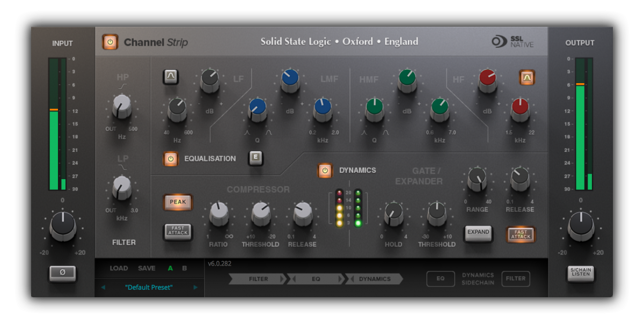Toggle the compressor FAST ATTACK button

(x=178, y=231)
